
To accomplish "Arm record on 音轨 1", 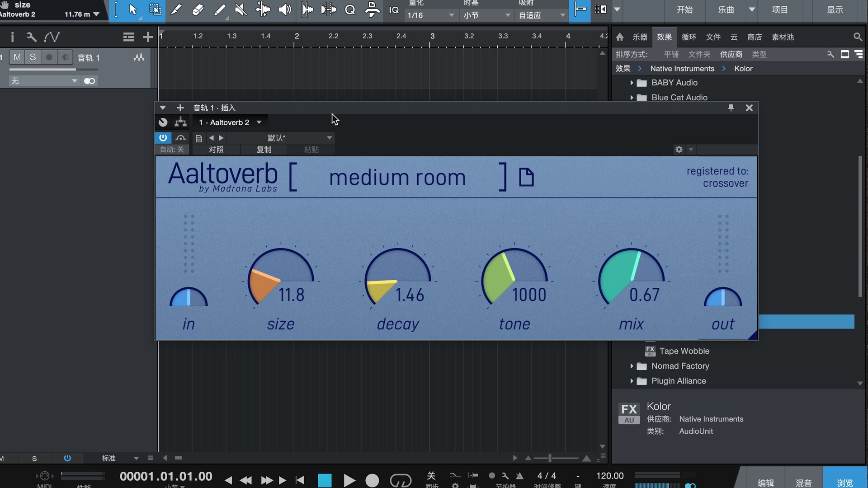I will pos(49,57).
